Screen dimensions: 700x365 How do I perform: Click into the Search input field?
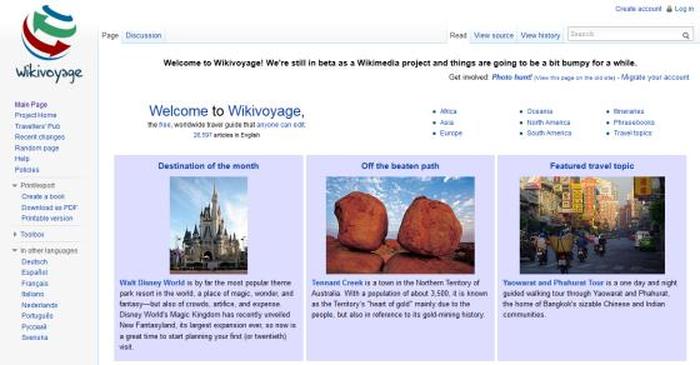(624, 34)
